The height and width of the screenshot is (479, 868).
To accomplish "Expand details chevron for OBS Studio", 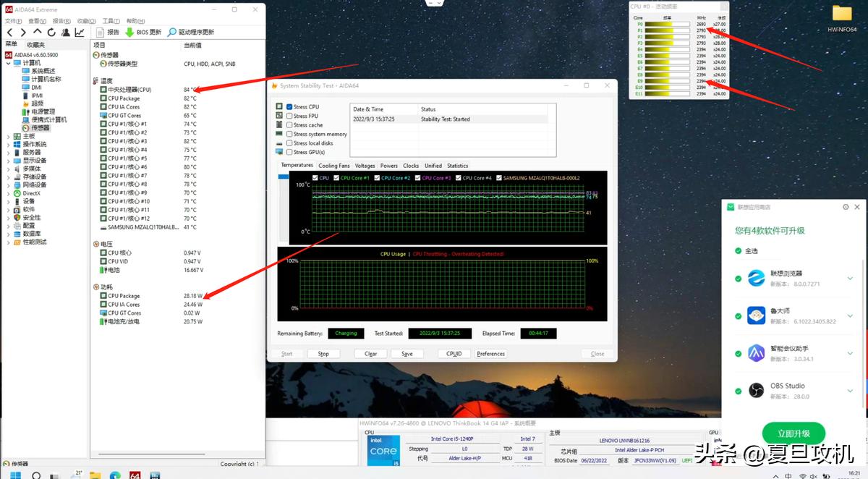I will click(x=850, y=390).
